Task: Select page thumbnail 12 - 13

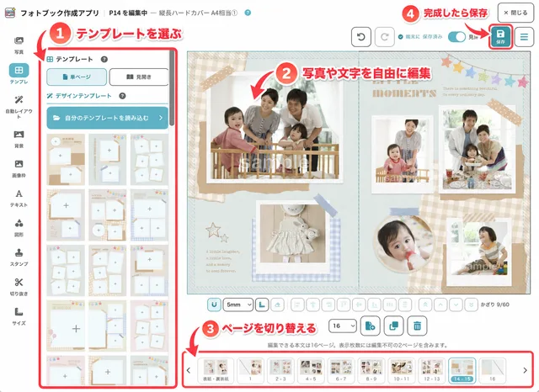Action: [x=431, y=370]
